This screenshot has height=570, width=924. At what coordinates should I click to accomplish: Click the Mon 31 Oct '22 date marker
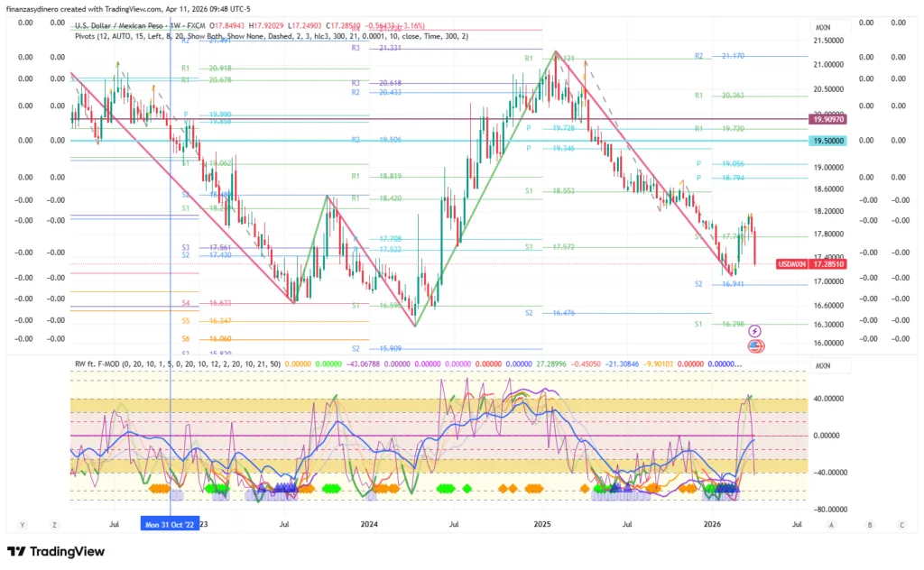coord(171,523)
